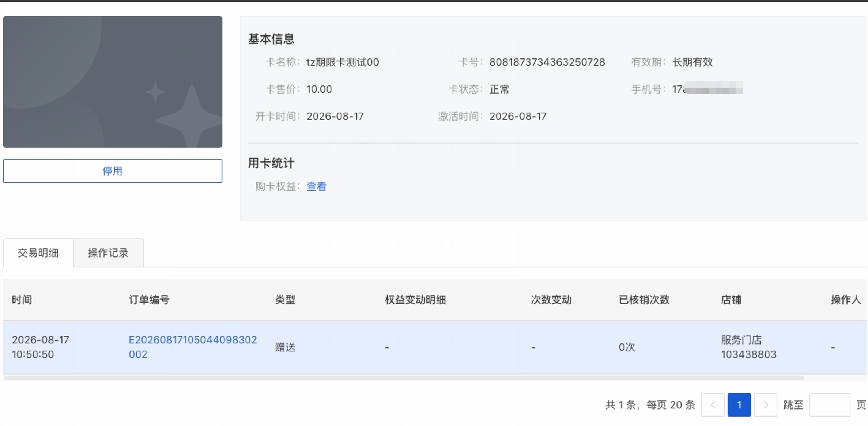Click the 长期有效 validity value
The width and height of the screenshot is (868, 426).
pyautogui.click(x=693, y=62)
